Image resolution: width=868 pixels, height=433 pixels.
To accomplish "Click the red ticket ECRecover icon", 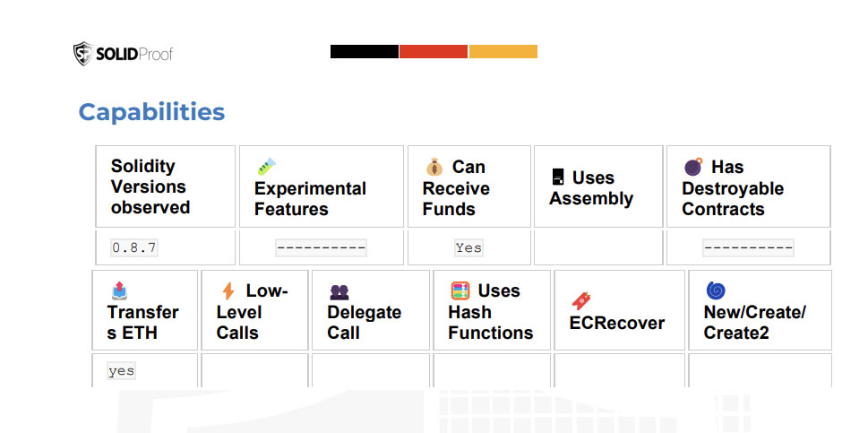I will tap(581, 301).
